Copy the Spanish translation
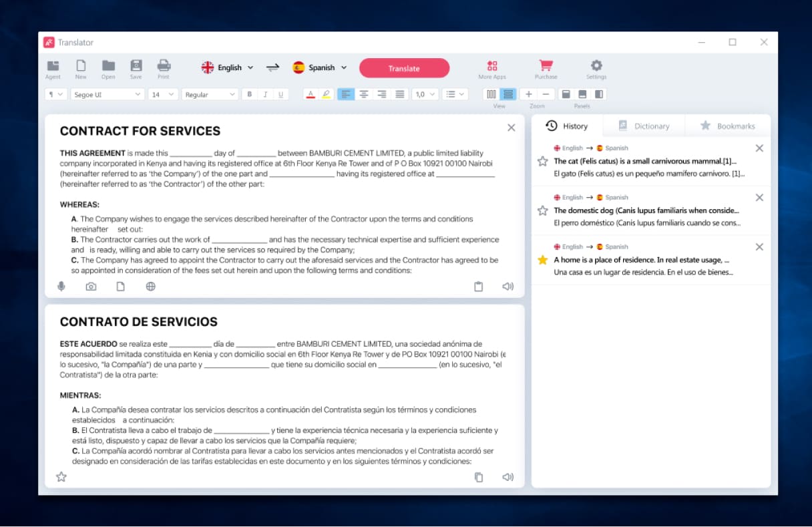Viewport: 812px width, 527px height. coord(478,477)
